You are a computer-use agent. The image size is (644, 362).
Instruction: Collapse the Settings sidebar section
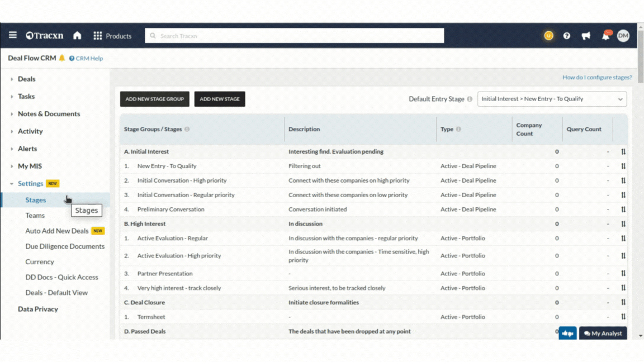click(30, 183)
